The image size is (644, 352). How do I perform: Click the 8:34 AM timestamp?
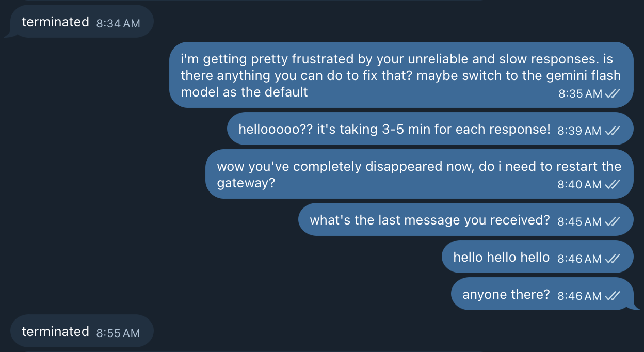118,23
